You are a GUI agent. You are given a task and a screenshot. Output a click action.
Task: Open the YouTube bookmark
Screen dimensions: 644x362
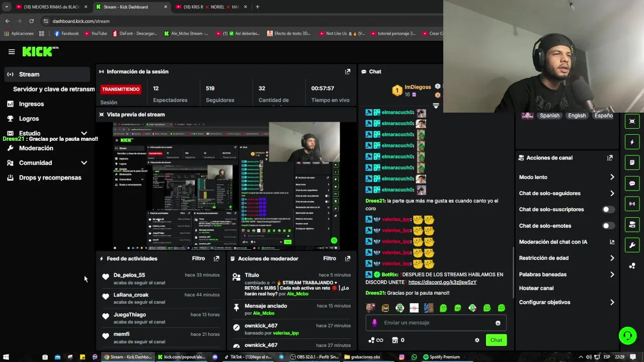(96, 34)
